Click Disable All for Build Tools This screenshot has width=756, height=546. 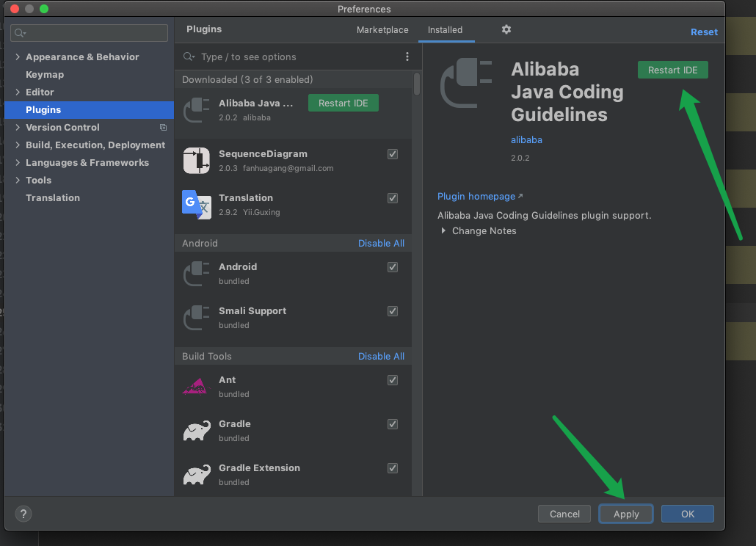381,356
